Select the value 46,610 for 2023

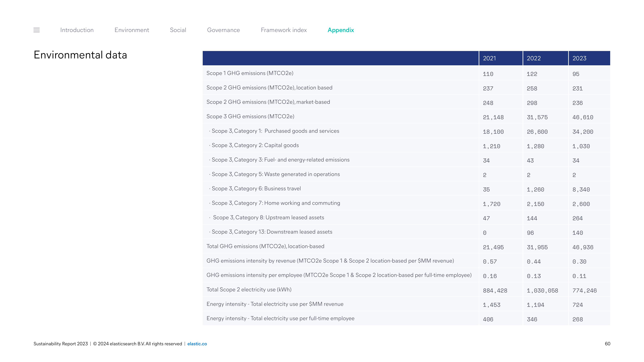583,117
